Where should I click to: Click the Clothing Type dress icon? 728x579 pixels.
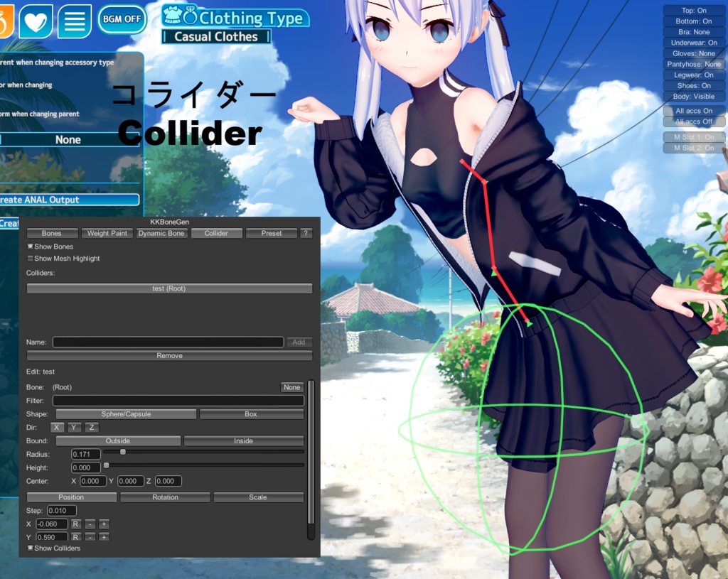click(x=172, y=16)
